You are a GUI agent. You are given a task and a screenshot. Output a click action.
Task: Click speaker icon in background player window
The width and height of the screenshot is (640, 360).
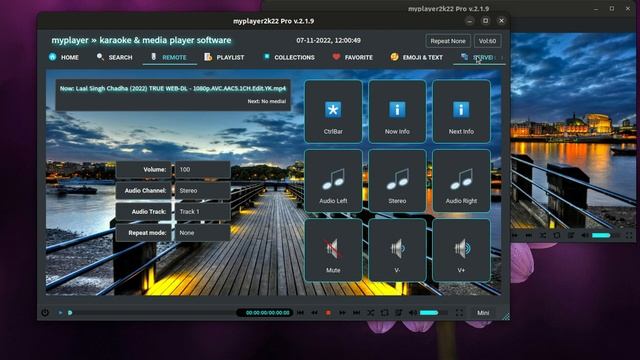coord(585,235)
